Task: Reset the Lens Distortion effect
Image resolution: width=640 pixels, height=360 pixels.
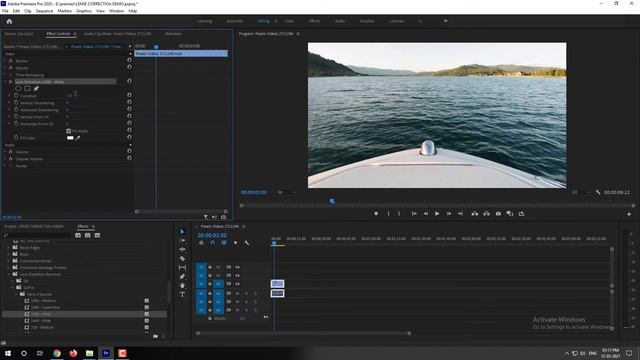Action: click(129, 81)
